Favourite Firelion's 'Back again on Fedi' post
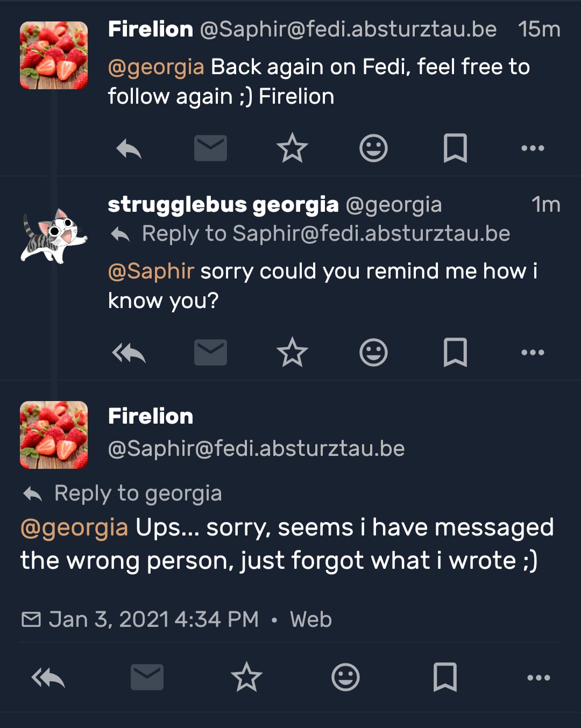This screenshot has width=581, height=728. (x=292, y=148)
